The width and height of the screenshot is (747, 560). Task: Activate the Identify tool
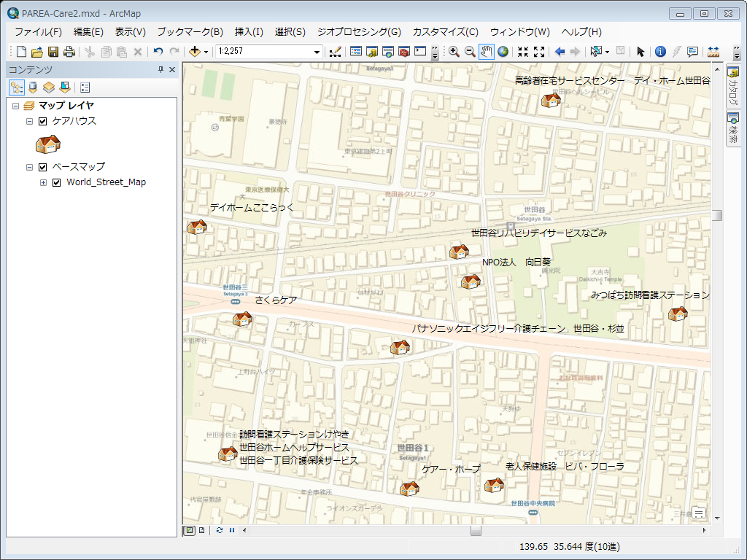tap(660, 52)
